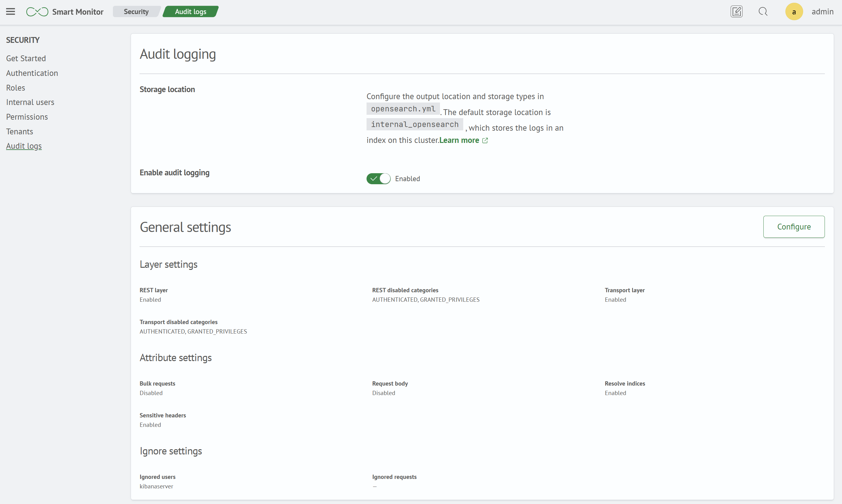Click the admin username label

tap(822, 12)
